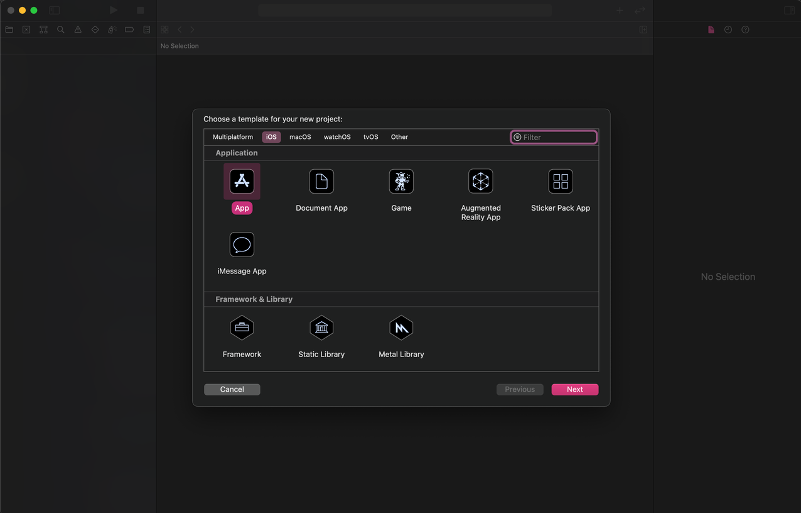Switch to the watchOS tab
The width and height of the screenshot is (802, 514).
337,137
